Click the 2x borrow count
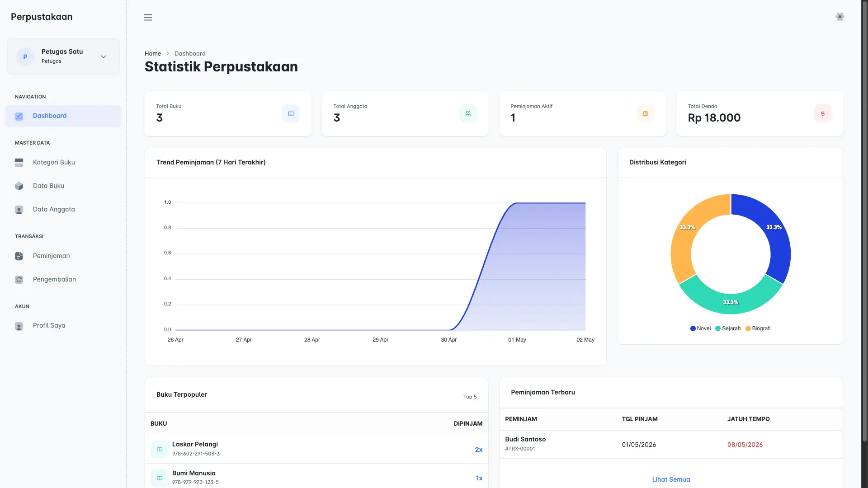This screenshot has width=868, height=488. [x=478, y=450]
